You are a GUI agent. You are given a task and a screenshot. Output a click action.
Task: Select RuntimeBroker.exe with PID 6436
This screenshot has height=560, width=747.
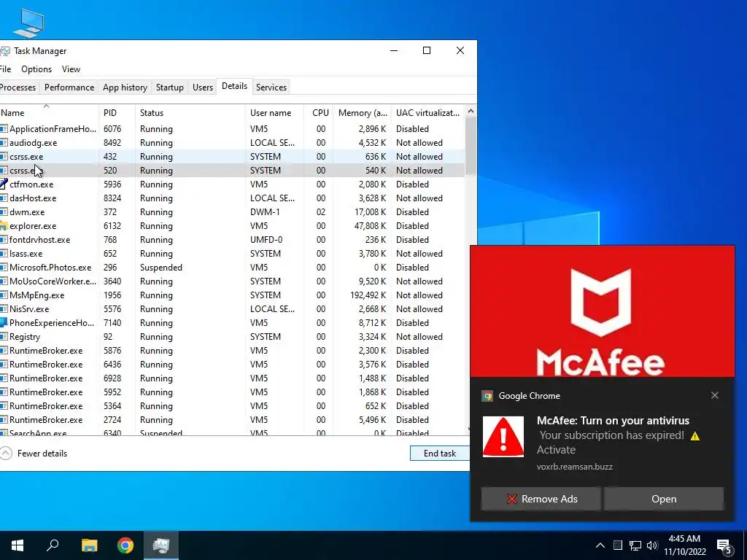[232, 365]
